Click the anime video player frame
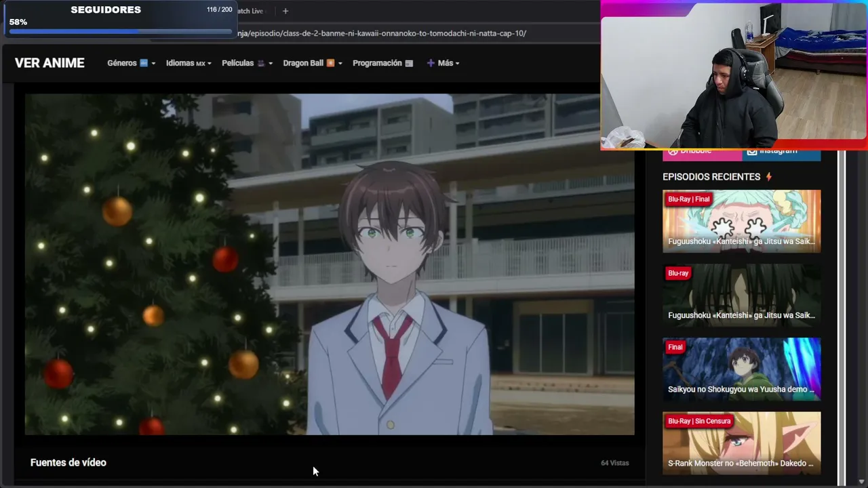This screenshot has width=868, height=488. (330, 264)
